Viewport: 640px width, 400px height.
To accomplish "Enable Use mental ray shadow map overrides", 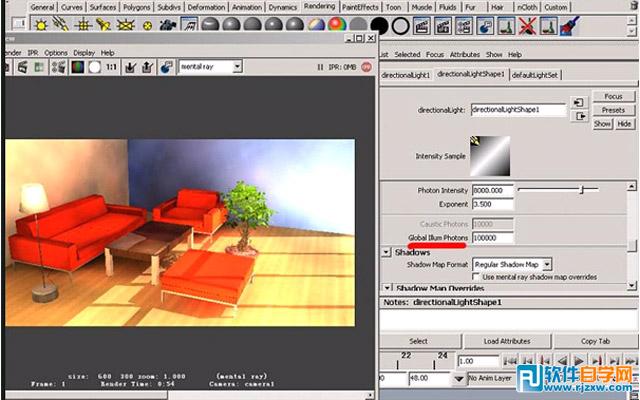I will [x=476, y=276].
